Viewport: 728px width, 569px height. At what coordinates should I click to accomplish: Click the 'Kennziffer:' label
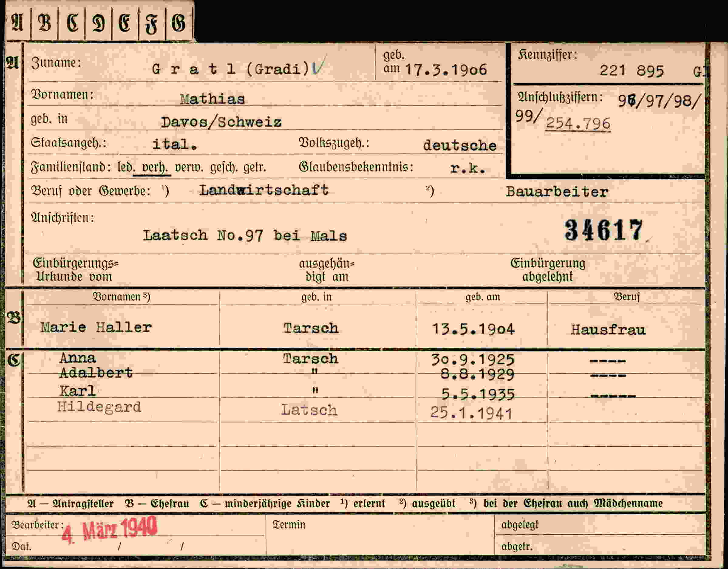click(x=547, y=55)
